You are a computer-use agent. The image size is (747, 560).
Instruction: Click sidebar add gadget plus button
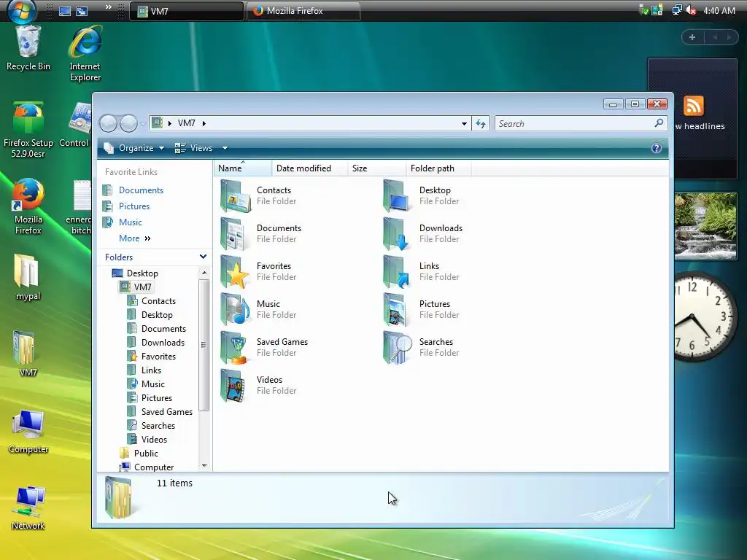[x=692, y=37]
